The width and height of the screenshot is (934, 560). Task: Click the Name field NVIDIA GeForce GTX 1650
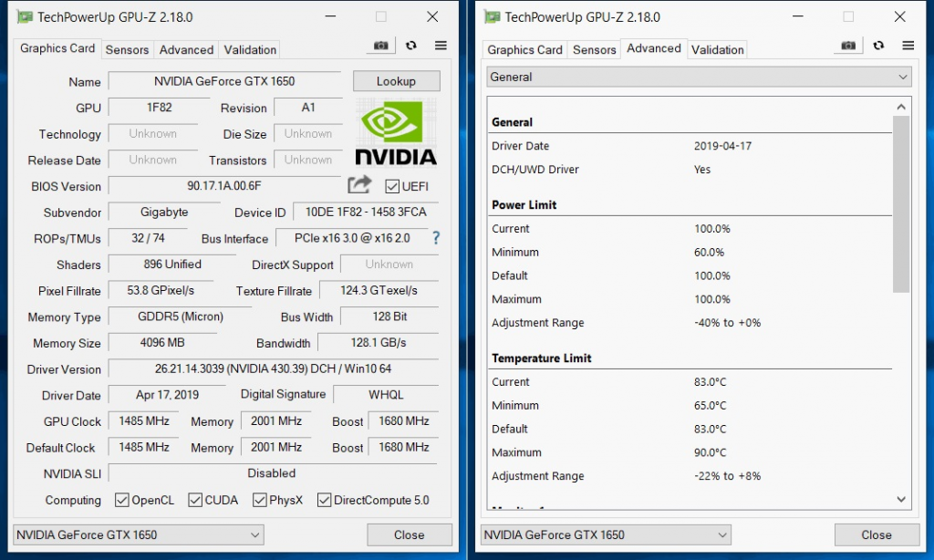(224, 81)
